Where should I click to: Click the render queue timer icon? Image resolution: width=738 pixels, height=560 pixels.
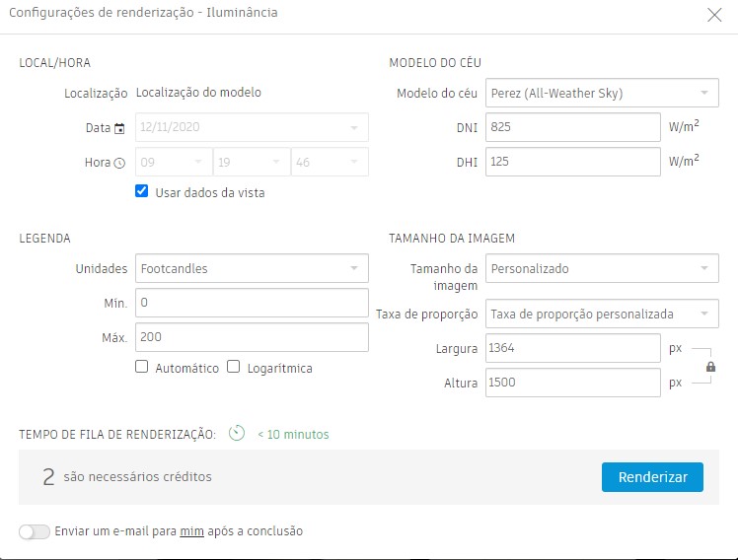[237, 434]
